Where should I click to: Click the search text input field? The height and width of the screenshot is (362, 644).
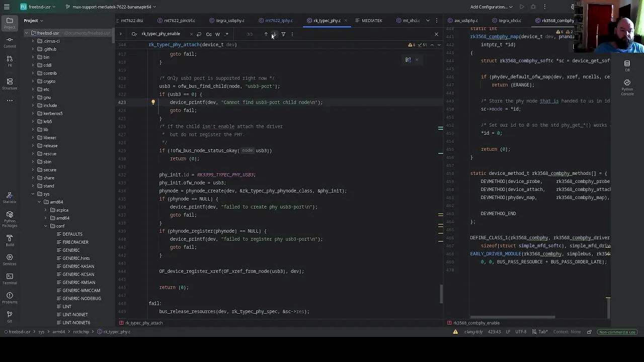164,34
